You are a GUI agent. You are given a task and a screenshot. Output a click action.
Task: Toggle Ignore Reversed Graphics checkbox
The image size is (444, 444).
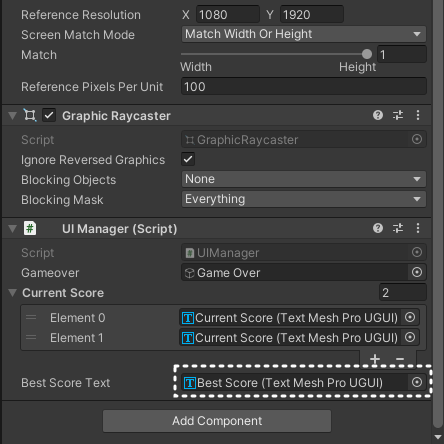pyautogui.click(x=188, y=159)
